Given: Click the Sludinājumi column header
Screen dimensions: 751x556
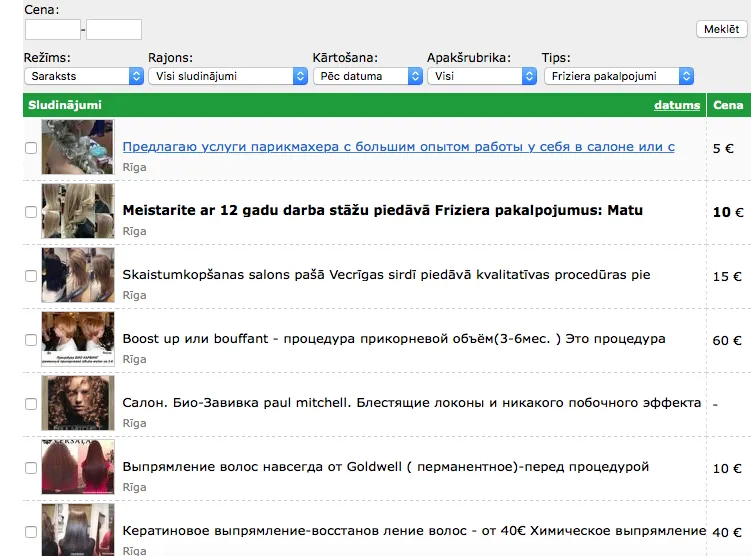Looking at the screenshot, I should pyautogui.click(x=65, y=105).
